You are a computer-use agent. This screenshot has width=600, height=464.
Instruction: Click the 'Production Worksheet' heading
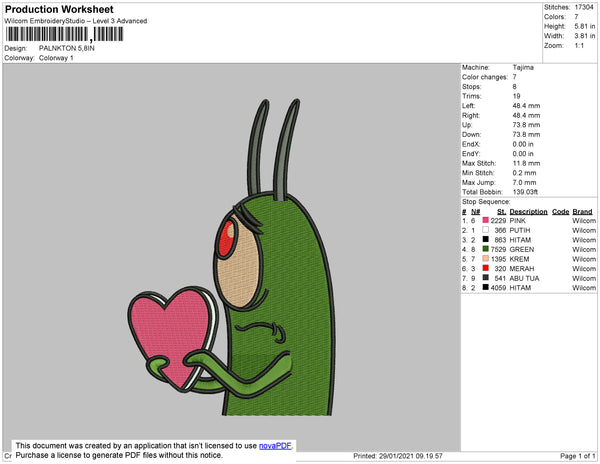click(x=59, y=9)
